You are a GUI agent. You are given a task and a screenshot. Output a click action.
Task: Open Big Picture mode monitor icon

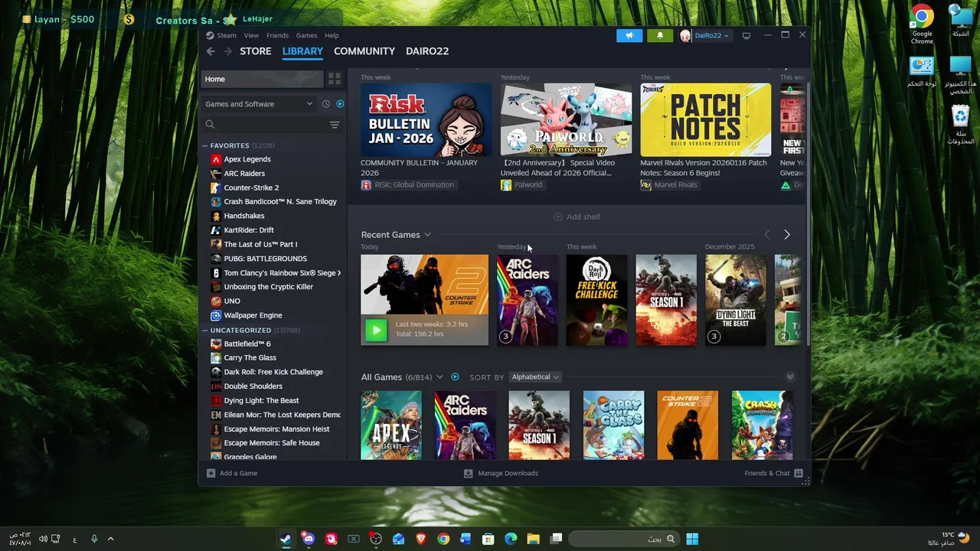click(746, 35)
